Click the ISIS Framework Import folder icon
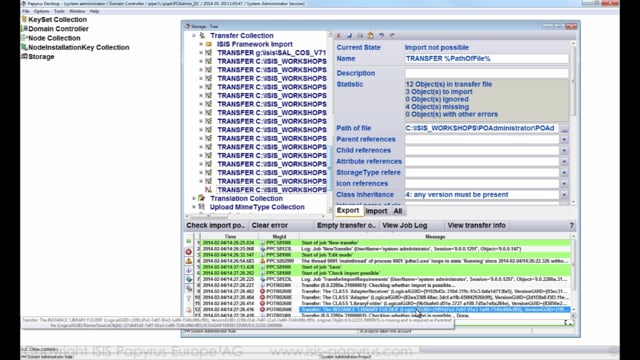Image resolution: width=640 pixels, height=360 pixels. click(209, 44)
